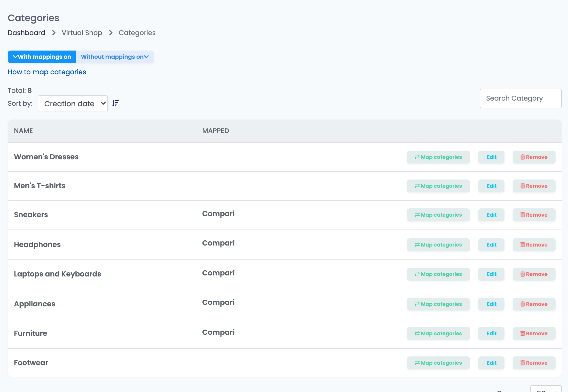568x392 pixels.
Task: Edit the Footwear category
Action: pos(491,363)
